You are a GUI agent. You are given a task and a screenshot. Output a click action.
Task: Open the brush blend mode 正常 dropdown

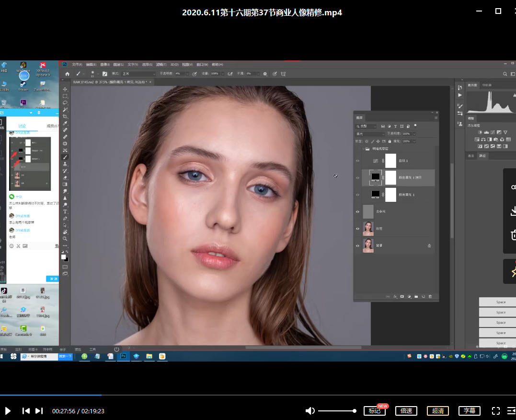coord(139,74)
